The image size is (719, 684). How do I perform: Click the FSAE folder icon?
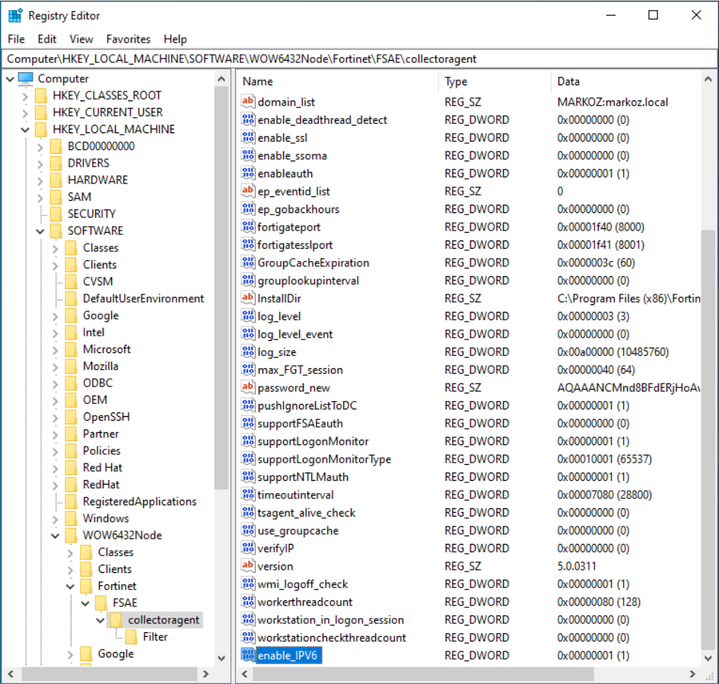tap(101, 603)
